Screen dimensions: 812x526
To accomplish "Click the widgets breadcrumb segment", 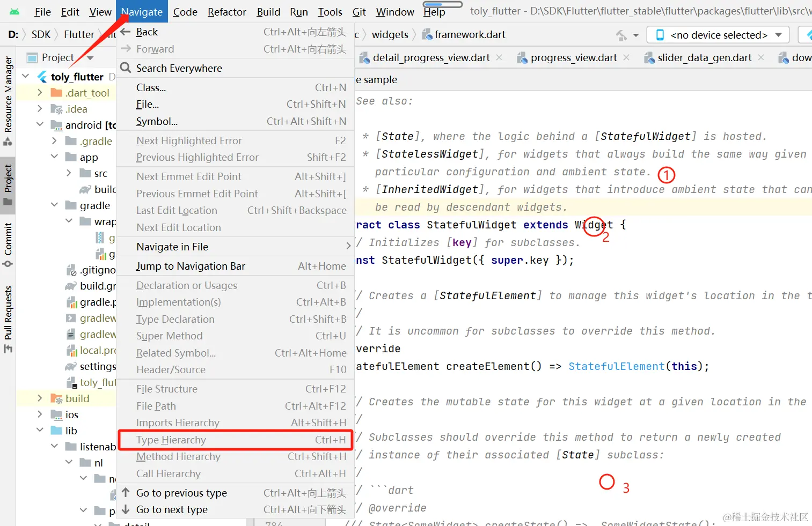I will point(390,35).
